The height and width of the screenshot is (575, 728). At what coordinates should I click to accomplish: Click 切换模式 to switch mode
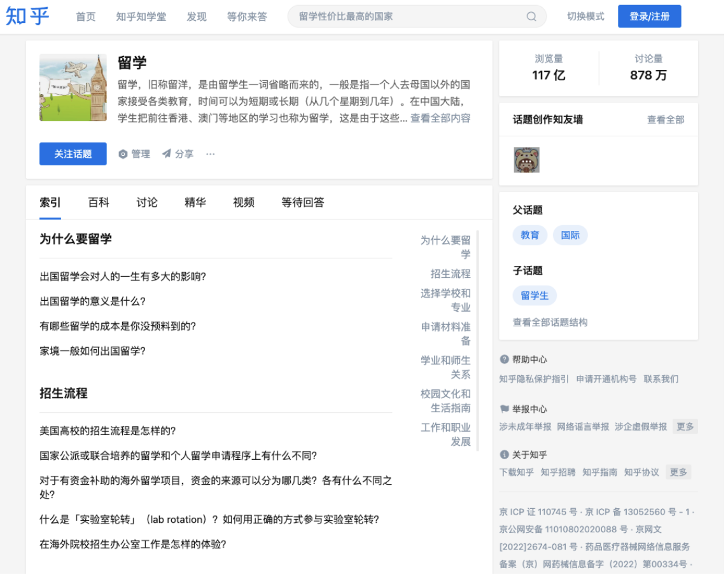click(588, 17)
